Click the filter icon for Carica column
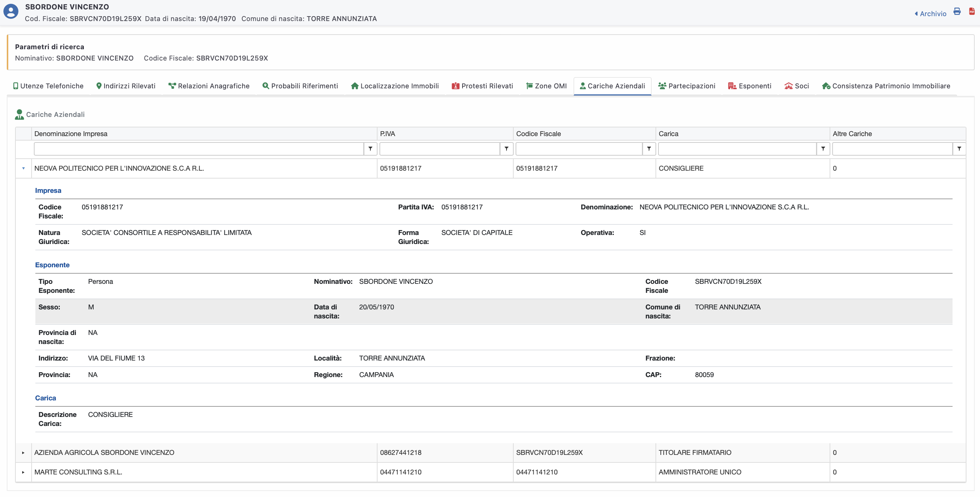Viewport: 980px width, 497px height. pyautogui.click(x=823, y=148)
